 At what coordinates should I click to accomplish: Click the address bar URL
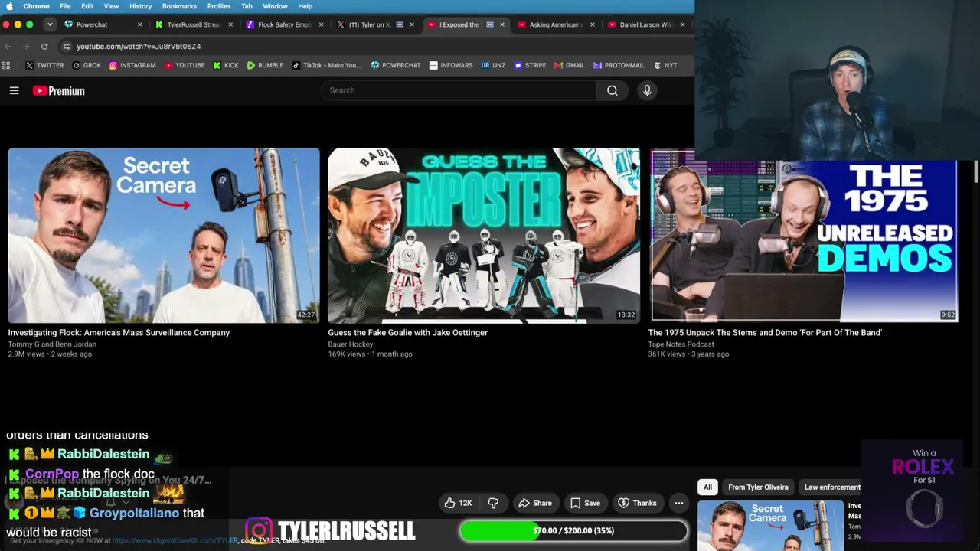[x=139, y=46]
